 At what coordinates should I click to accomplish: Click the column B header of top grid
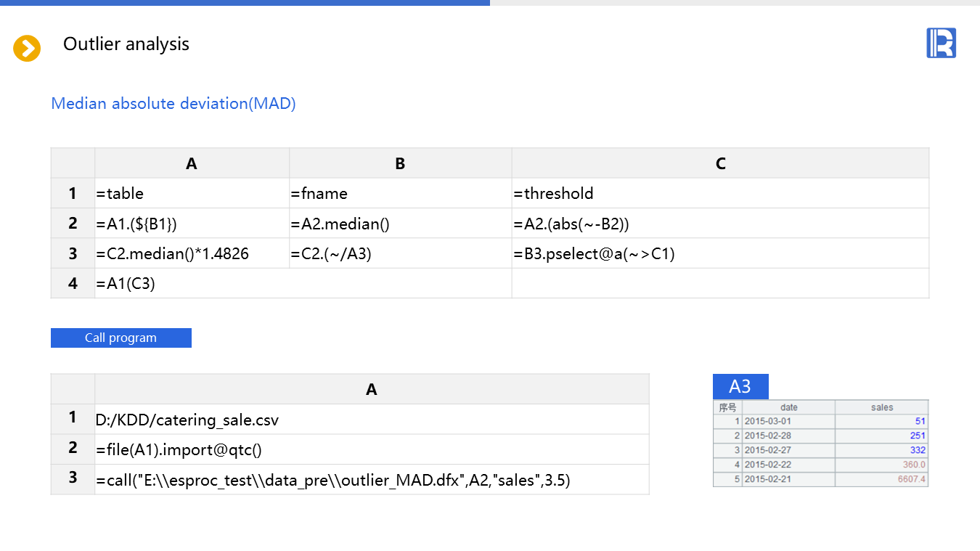400,163
